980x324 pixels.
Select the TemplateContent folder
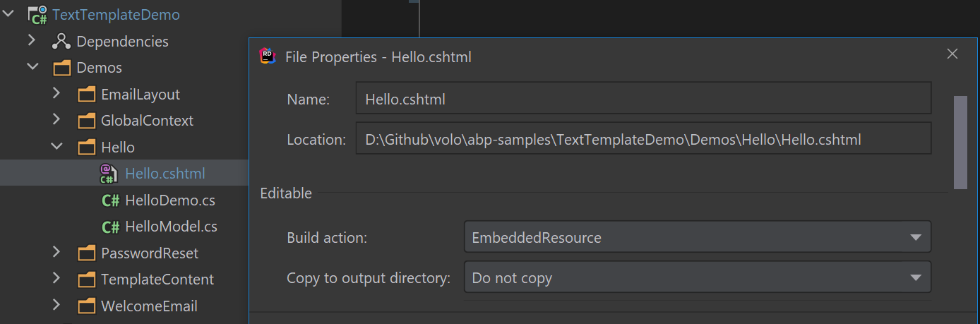[x=157, y=280]
